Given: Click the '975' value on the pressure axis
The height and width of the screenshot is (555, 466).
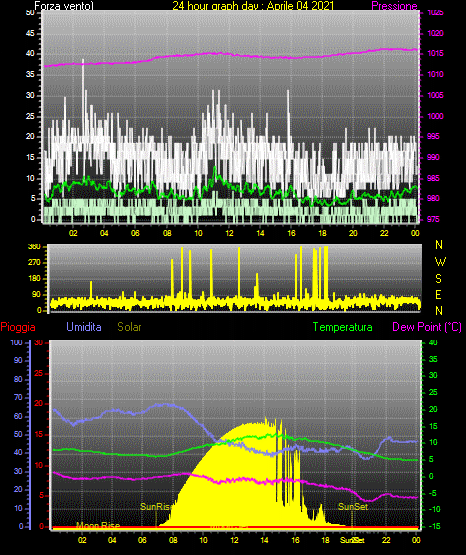Looking at the screenshot, I should pos(433,219).
